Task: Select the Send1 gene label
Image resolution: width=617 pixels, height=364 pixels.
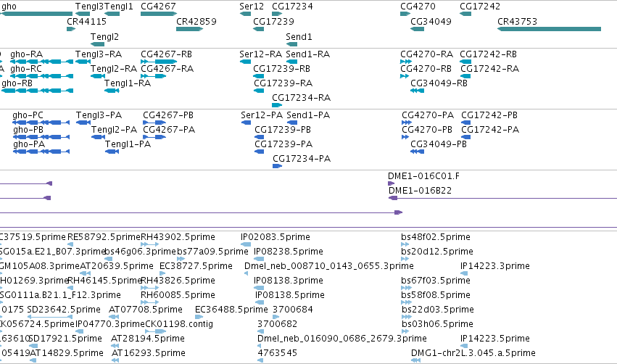Action: (x=299, y=36)
